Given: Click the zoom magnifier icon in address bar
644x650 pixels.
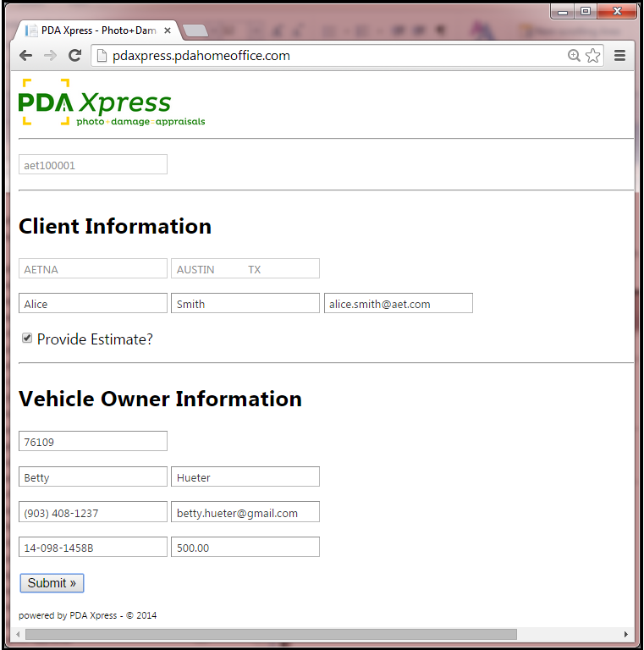Looking at the screenshot, I should 574,56.
